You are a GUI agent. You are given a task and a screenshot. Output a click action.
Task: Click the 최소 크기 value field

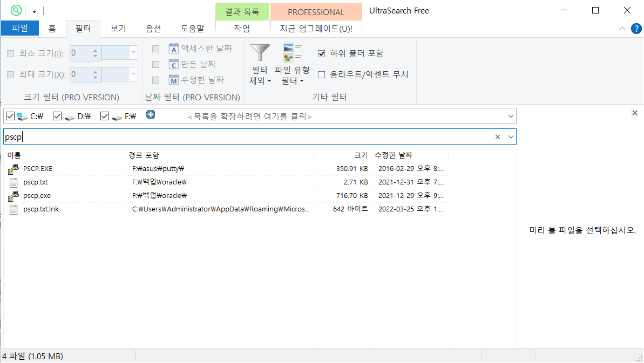(80, 53)
